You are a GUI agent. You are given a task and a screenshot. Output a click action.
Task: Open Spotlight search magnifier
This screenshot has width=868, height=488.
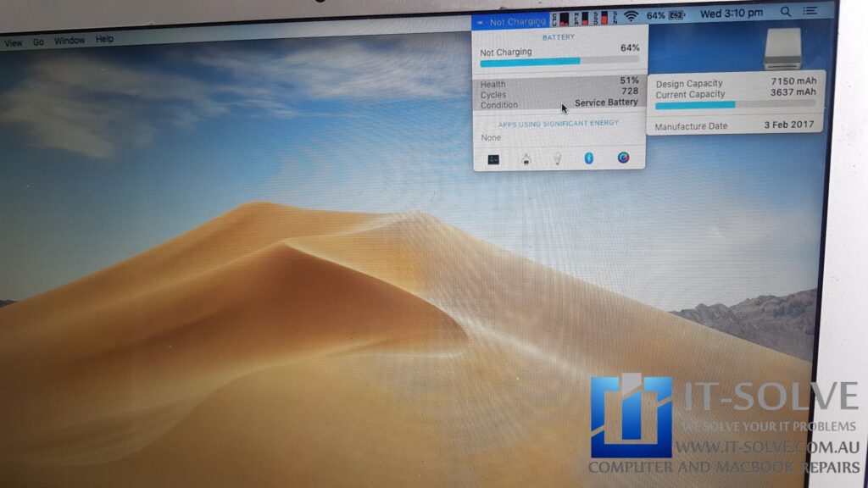click(x=786, y=12)
